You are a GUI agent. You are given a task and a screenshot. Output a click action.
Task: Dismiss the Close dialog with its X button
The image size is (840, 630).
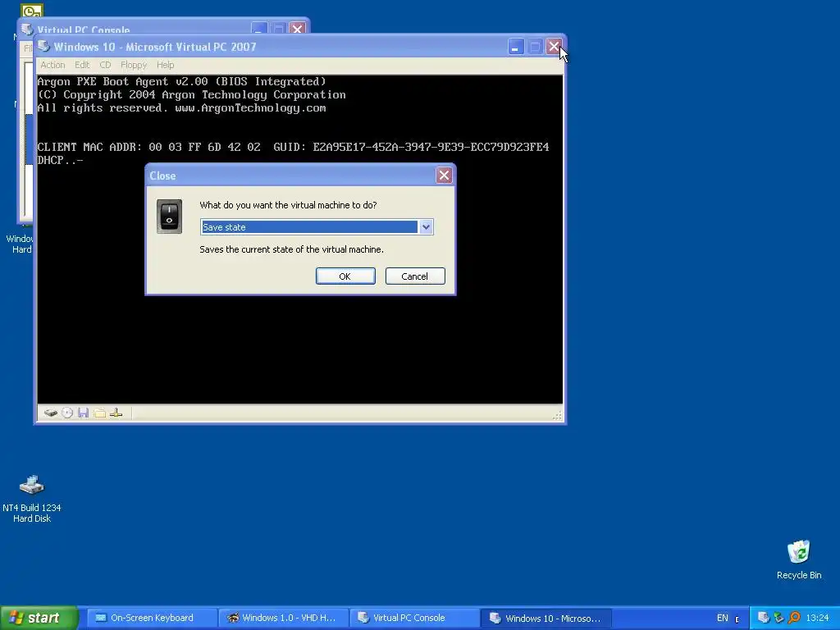(x=444, y=176)
